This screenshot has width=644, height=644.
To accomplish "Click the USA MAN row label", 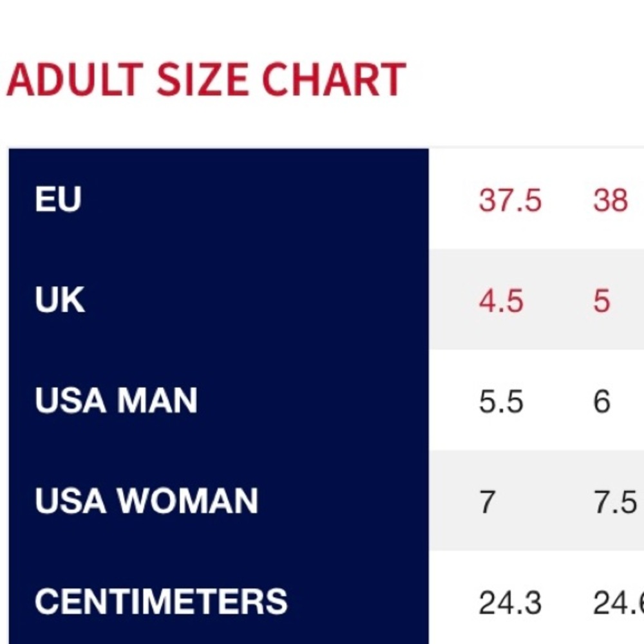I will pos(116,401).
